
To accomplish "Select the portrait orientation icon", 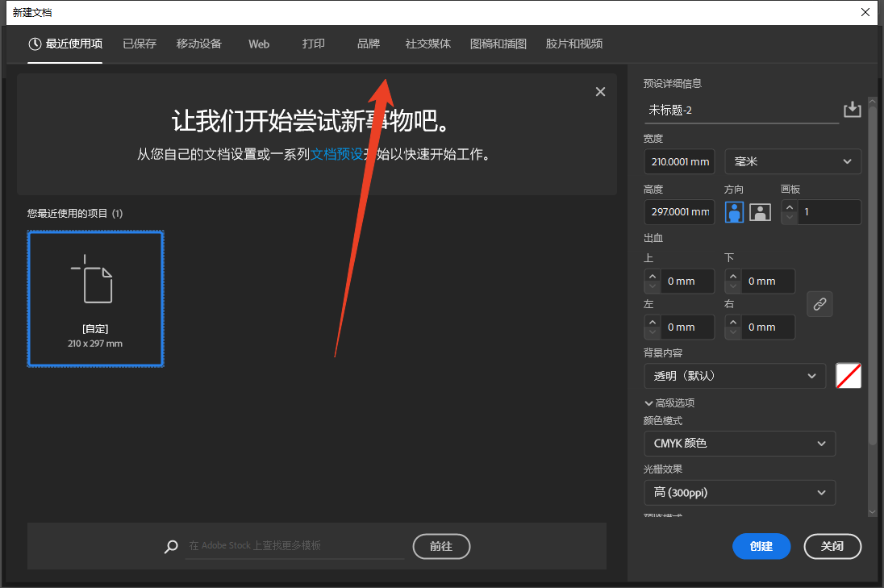I will 733,211.
